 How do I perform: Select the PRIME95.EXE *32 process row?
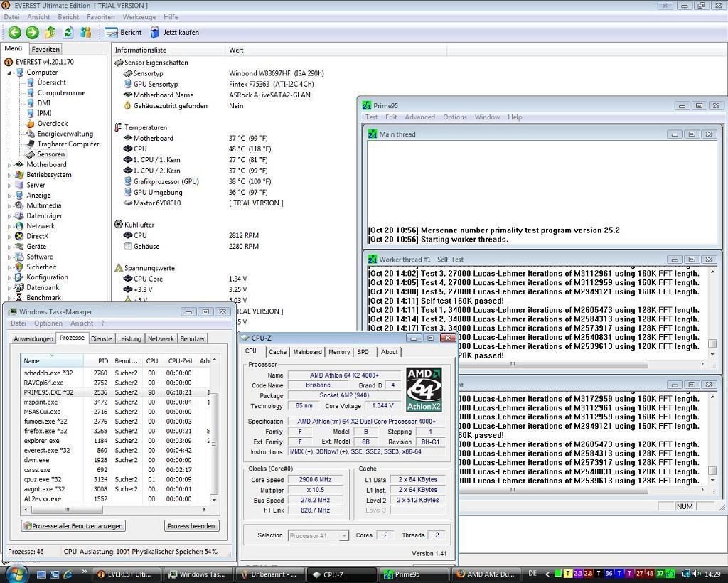coord(115,392)
